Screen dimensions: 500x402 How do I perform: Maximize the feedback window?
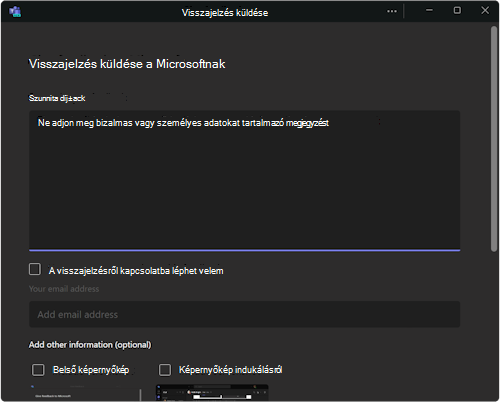pyautogui.click(x=457, y=10)
